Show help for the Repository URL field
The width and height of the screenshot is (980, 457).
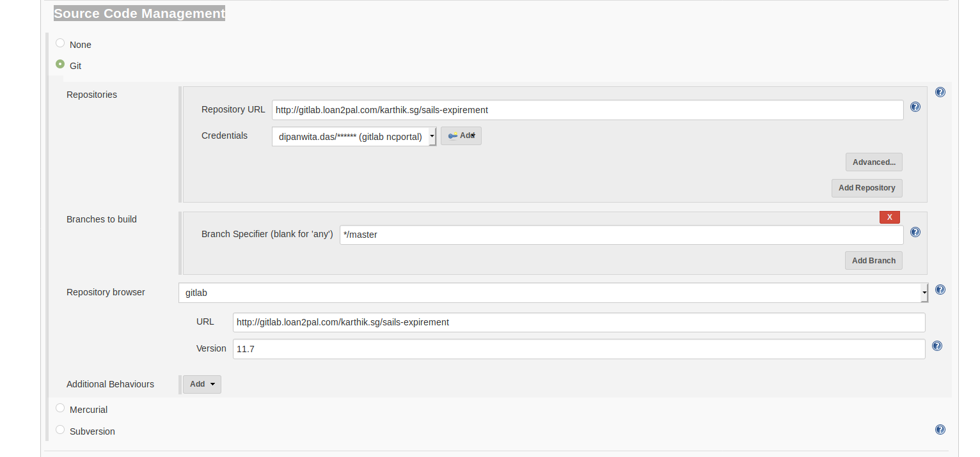915,107
